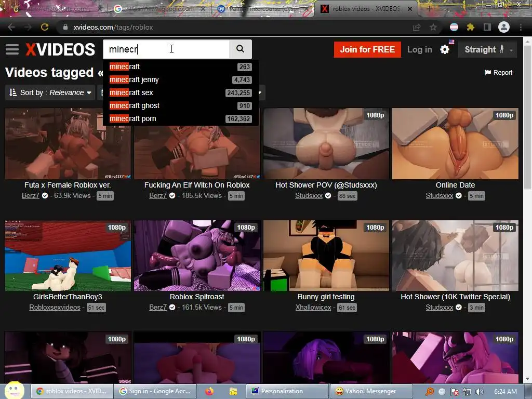This screenshot has height=399, width=532.
Task: Click the Report link
Action: pos(498,73)
